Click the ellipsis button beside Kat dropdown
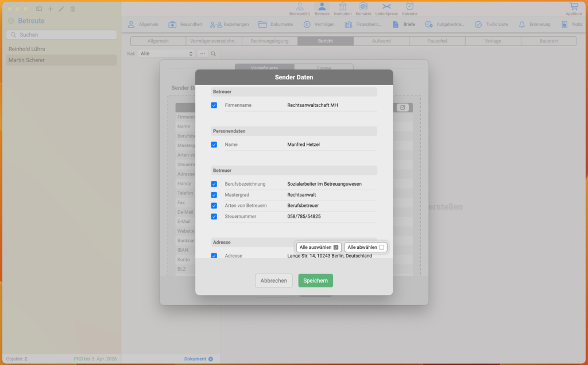Image resolution: width=588 pixels, height=365 pixels. point(203,53)
